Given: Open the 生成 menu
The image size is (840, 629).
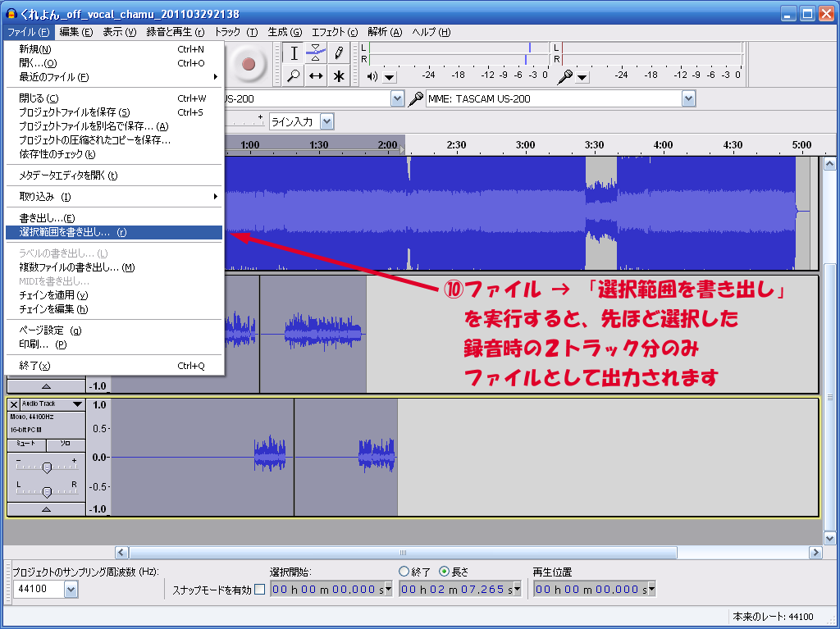Looking at the screenshot, I should pyautogui.click(x=285, y=32).
